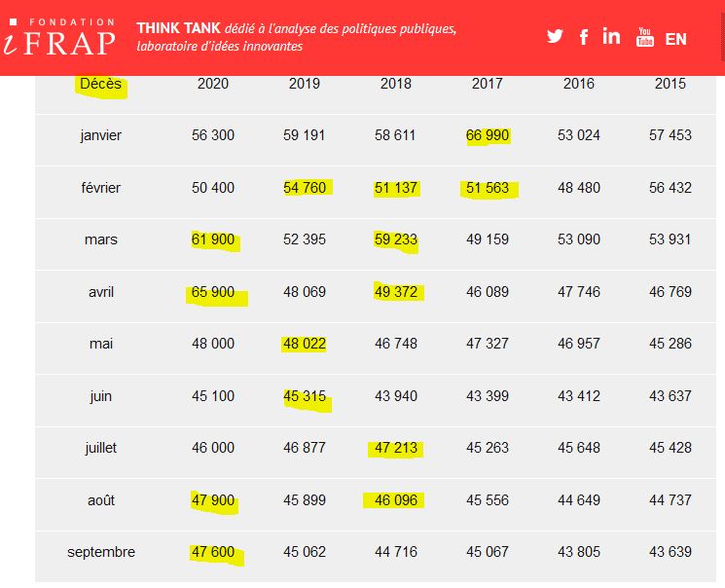This screenshot has width=725, height=588.
Task: Open the Facebook page icon
Action: [584, 37]
